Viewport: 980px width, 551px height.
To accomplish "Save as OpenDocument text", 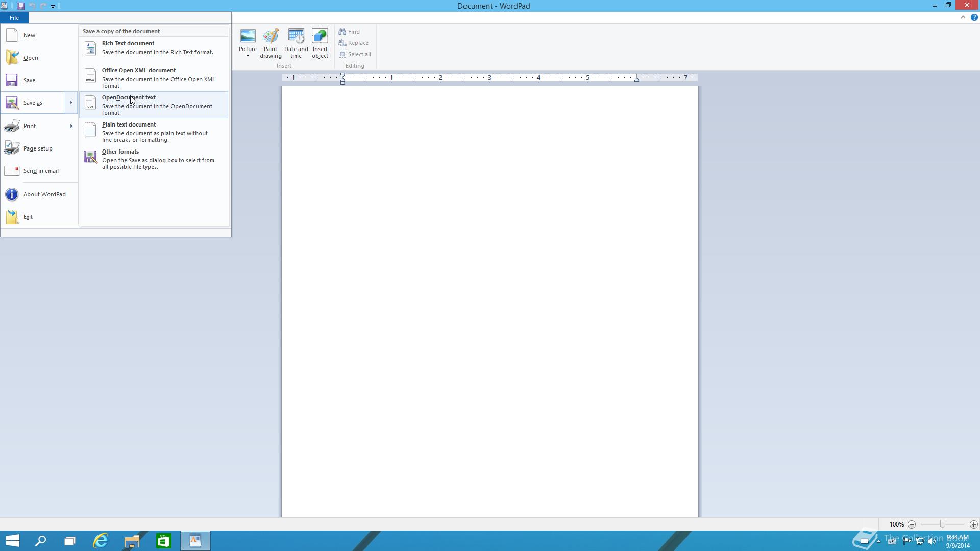I will coord(154,105).
